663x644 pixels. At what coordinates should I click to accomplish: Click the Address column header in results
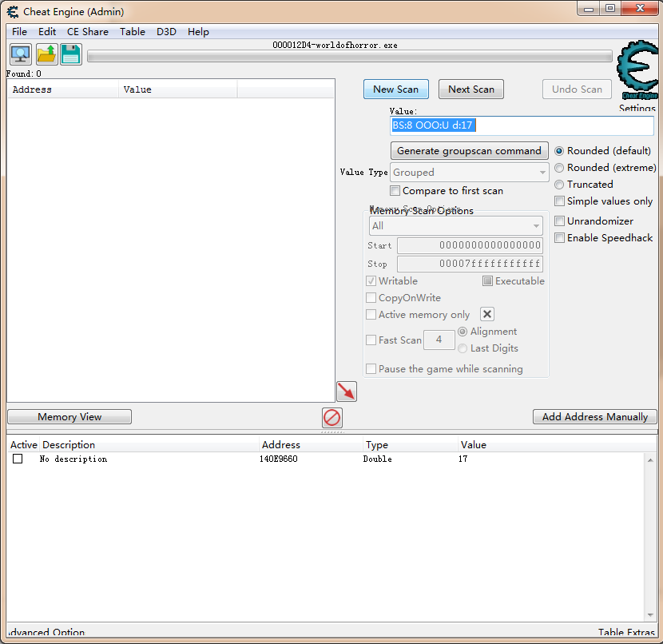pos(62,89)
